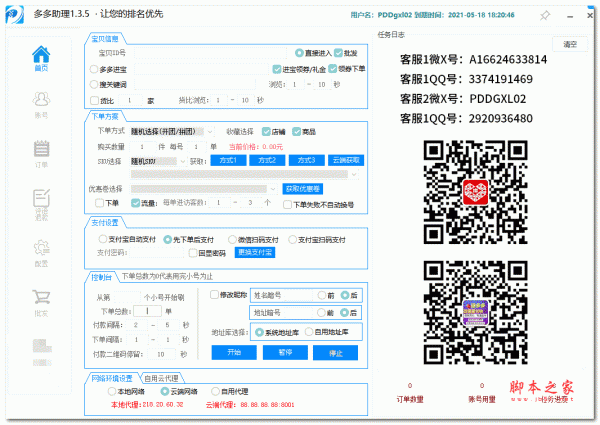
Task: Select 云端网络 network option
Action: [x=165, y=391]
